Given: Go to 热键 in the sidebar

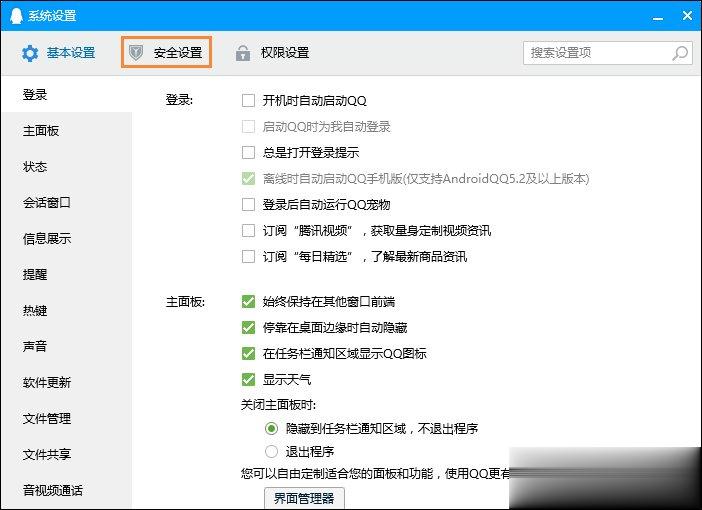Looking at the screenshot, I should (67, 310).
